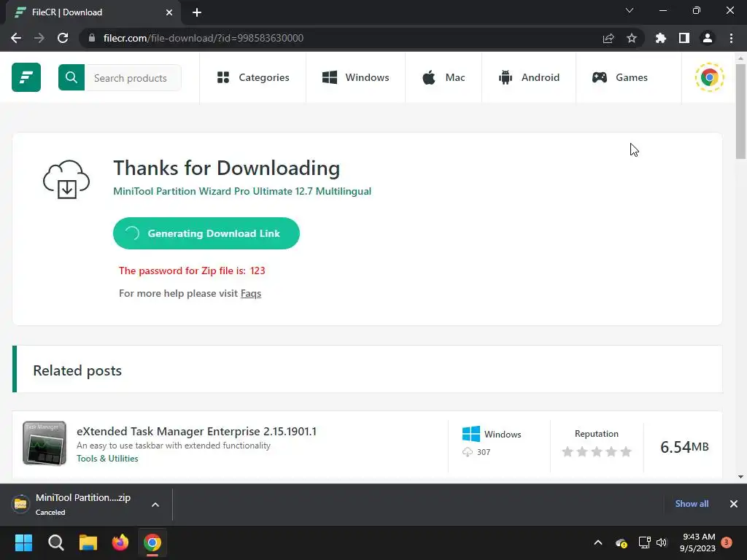Open the network tray icon

click(644, 542)
